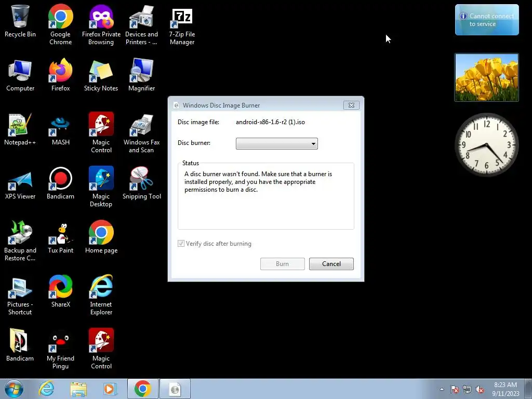Switch to Chrome in the taskbar
Viewport: 532px width, 399px height.
(x=142, y=389)
